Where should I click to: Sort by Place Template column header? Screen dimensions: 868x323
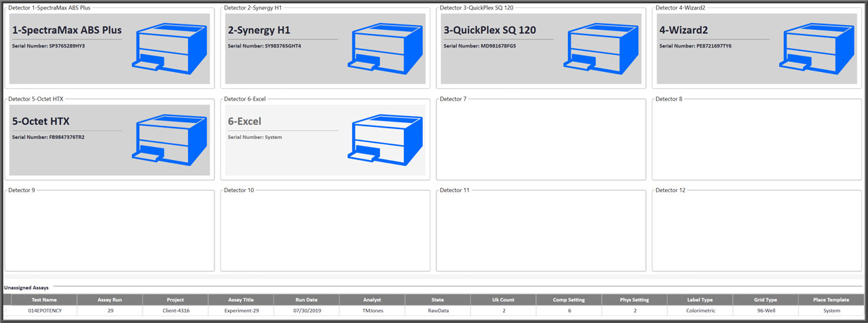(x=831, y=299)
